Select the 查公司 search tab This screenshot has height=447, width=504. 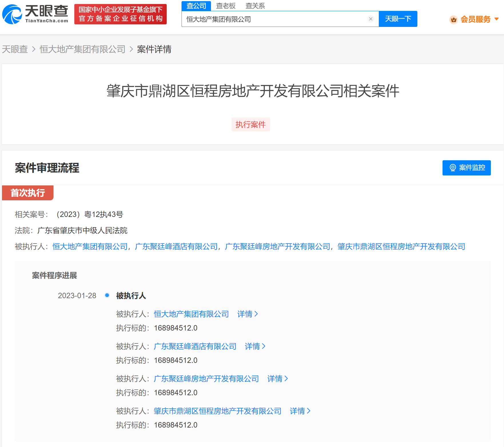pyautogui.click(x=196, y=6)
